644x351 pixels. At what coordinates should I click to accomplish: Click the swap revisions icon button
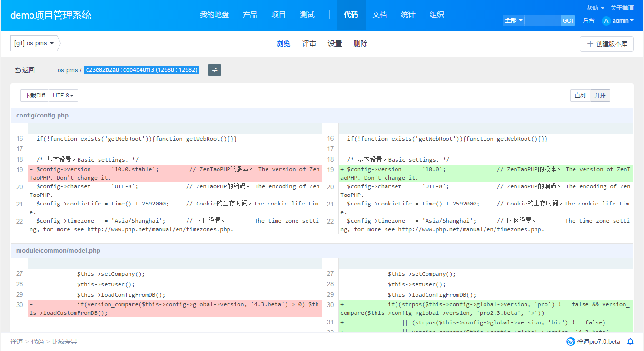[215, 70]
